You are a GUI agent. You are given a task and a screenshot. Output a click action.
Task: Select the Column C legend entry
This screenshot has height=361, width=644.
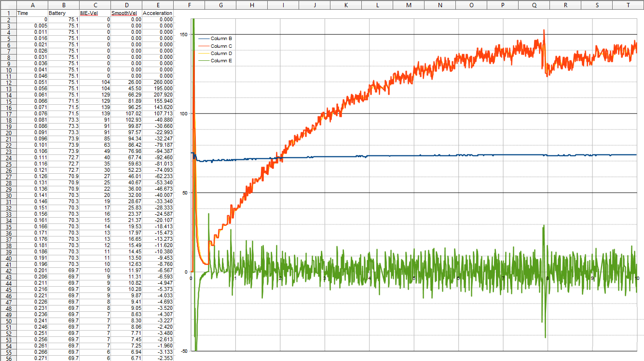click(x=221, y=46)
